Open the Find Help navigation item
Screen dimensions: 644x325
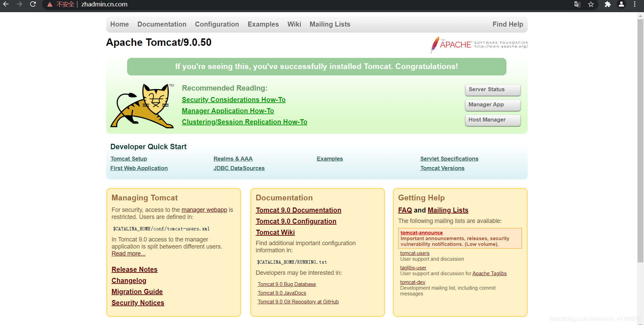[x=508, y=24]
